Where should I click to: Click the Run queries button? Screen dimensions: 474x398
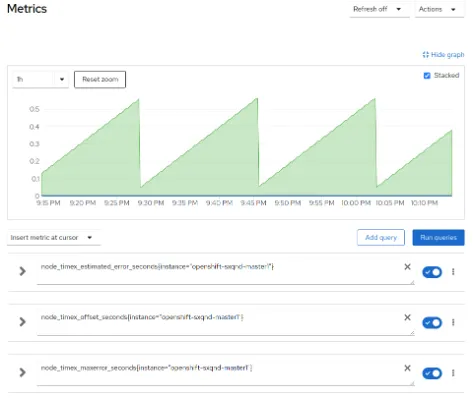(438, 238)
